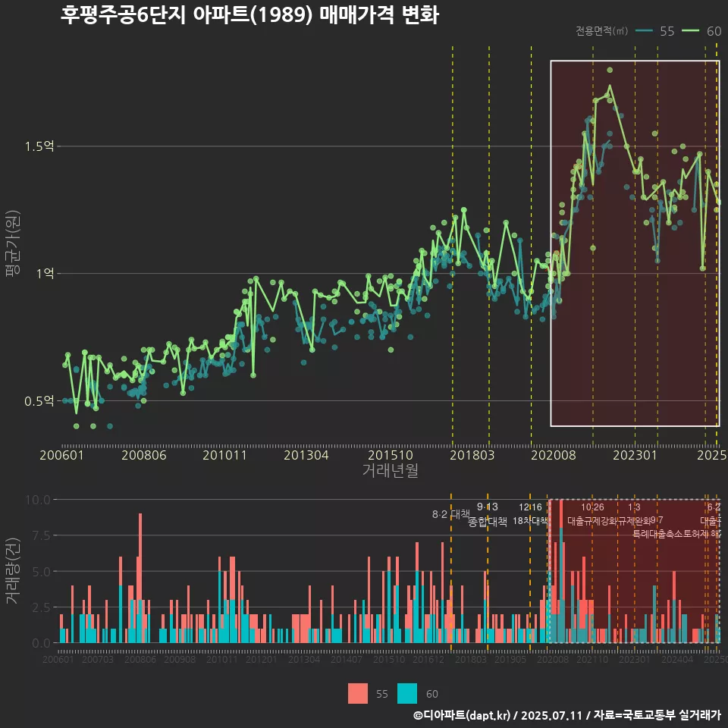Click the 201407 tick on volume chart

pyautogui.click(x=347, y=659)
